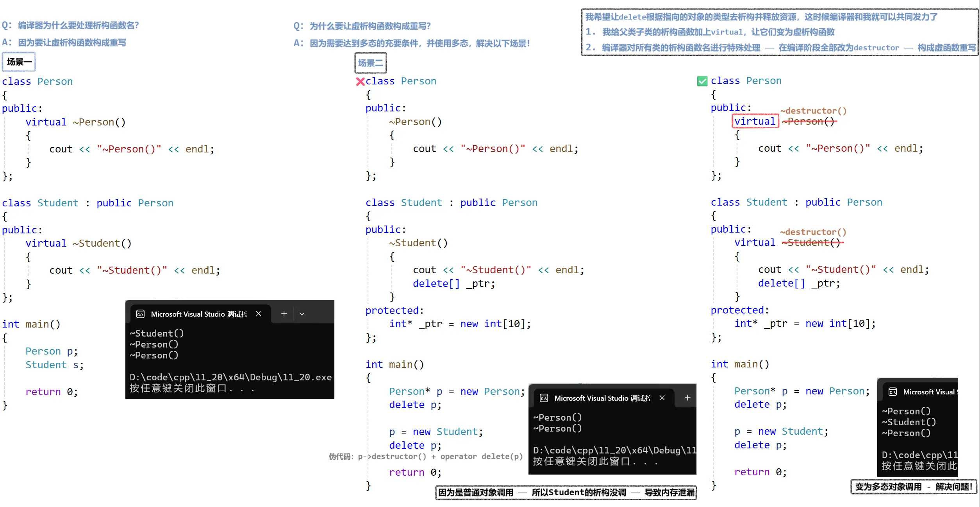The height and width of the screenshot is (507, 980).
Task: Open the first terminal's new-tab dropdown chevron
Action: point(302,314)
